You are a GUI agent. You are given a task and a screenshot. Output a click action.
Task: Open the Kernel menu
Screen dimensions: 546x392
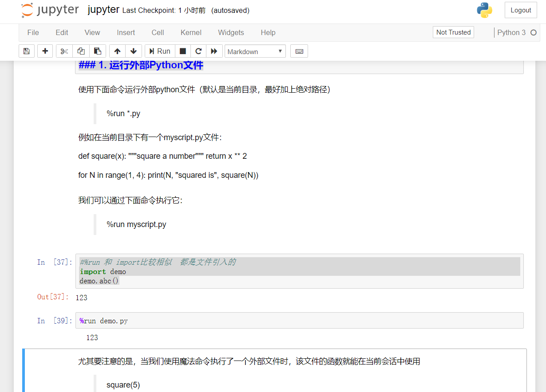191,32
